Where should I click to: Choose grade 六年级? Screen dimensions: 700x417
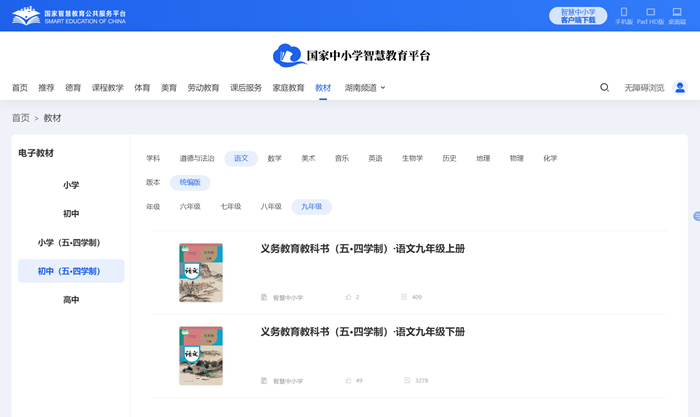pyautogui.click(x=190, y=207)
